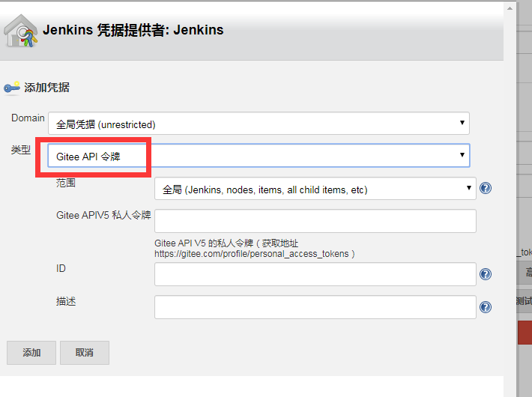Focus the Gitee APIV5 私人令牌 input field

tap(315, 221)
